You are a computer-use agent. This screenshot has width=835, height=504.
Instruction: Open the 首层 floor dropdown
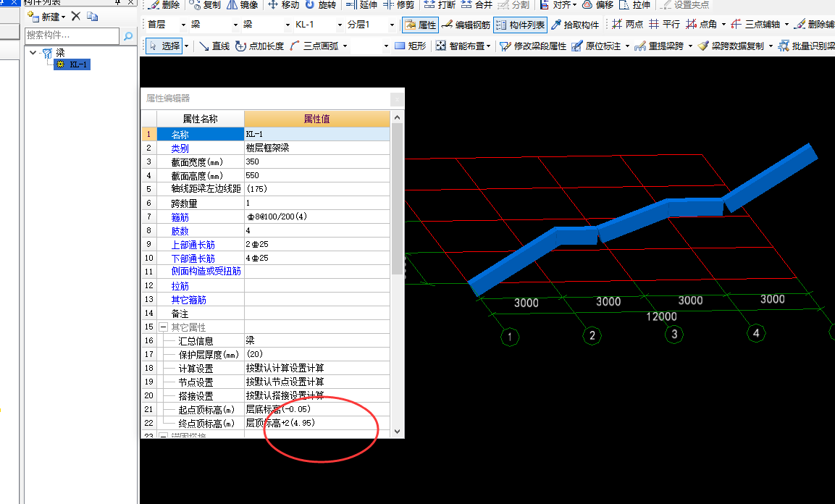click(x=184, y=25)
